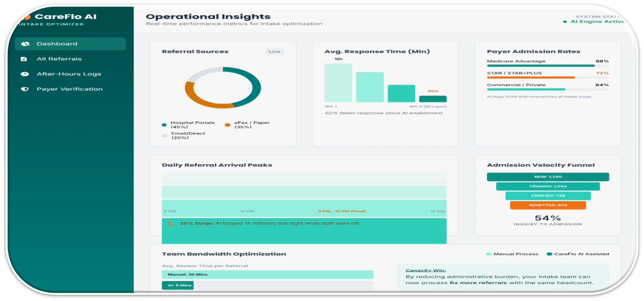Click the Hospital Portals legend dot
The image size is (644, 301).
point(164,125)
